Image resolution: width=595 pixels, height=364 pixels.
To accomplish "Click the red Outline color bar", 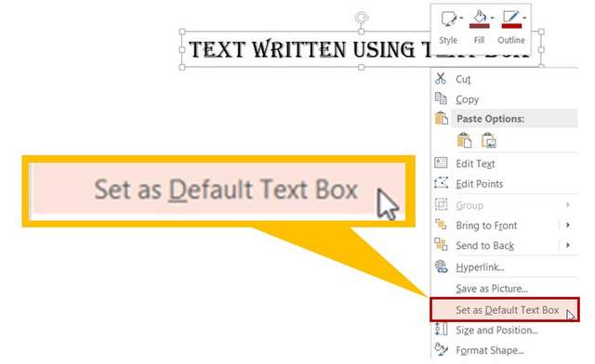I will coord(511,26).
